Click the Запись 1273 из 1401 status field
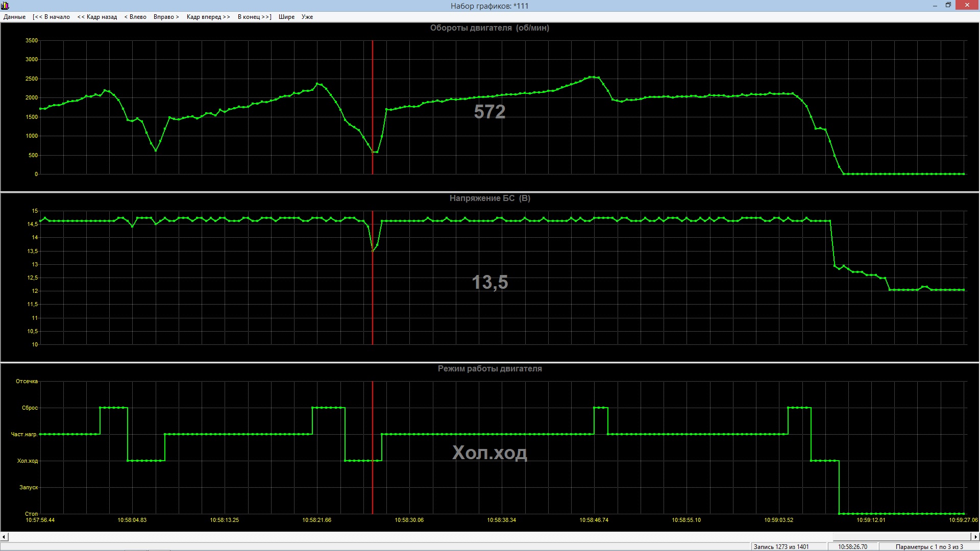Viewport: 980px width, 551px height. (x=781, y=547)
